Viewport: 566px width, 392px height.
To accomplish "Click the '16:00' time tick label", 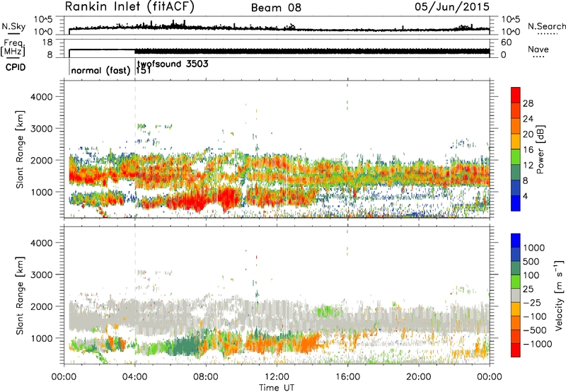I will pos(347,377).
